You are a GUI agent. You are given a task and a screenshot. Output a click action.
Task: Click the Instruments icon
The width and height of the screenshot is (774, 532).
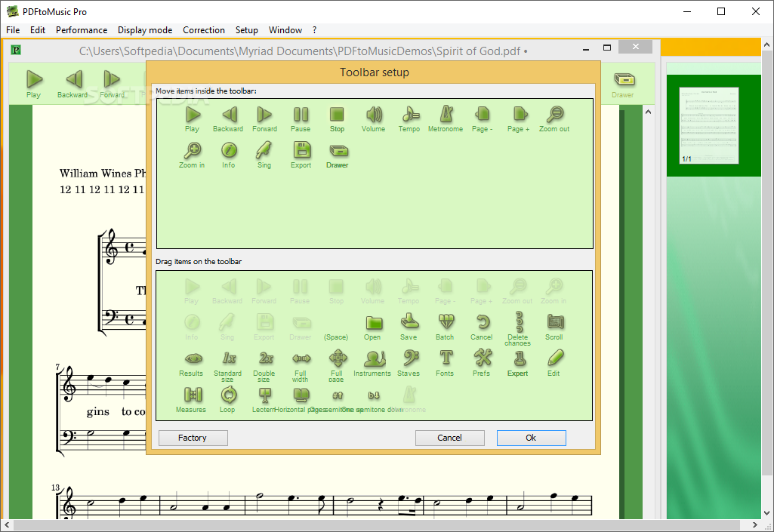click(375, 358)
